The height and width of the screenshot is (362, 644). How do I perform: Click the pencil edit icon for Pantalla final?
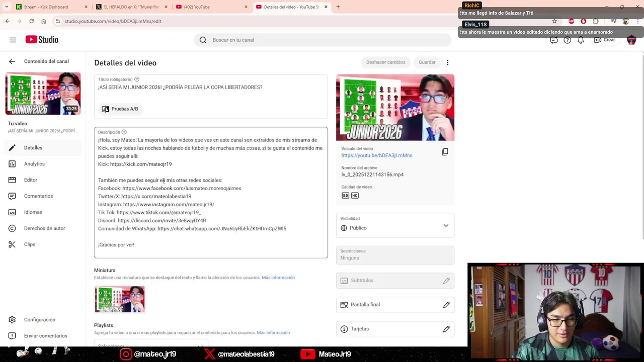pyautogui.click(x=446, y=305)
